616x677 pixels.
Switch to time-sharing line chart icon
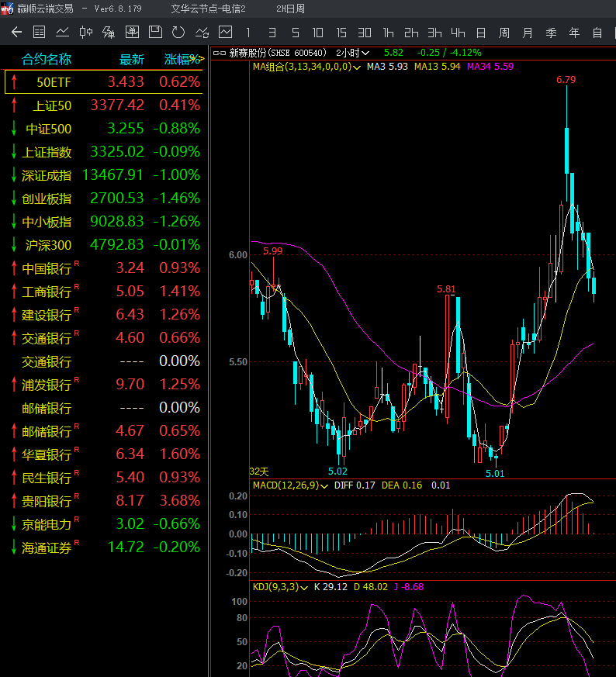point(63,33)
